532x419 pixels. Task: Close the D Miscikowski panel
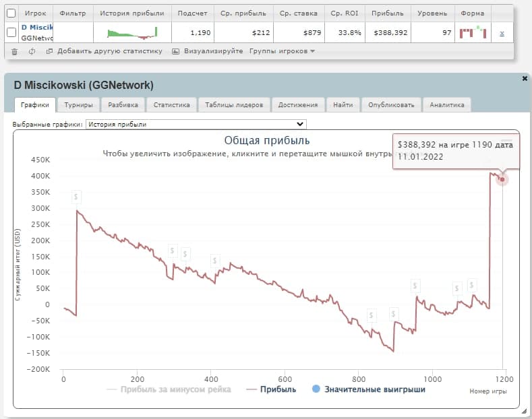525,79
